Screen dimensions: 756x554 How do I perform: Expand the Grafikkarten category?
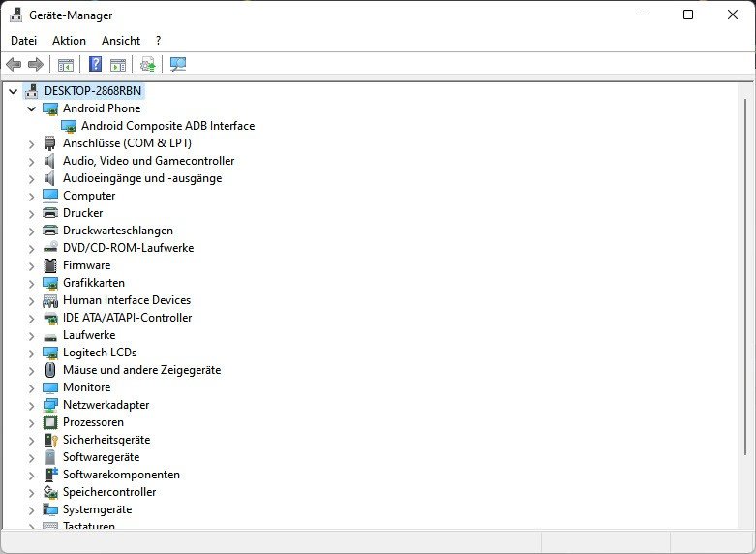31,283
